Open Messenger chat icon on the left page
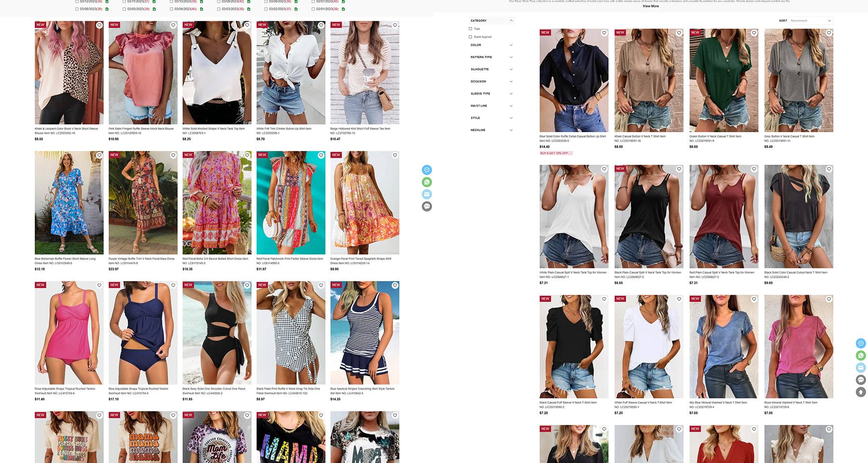 coord(427,170)
